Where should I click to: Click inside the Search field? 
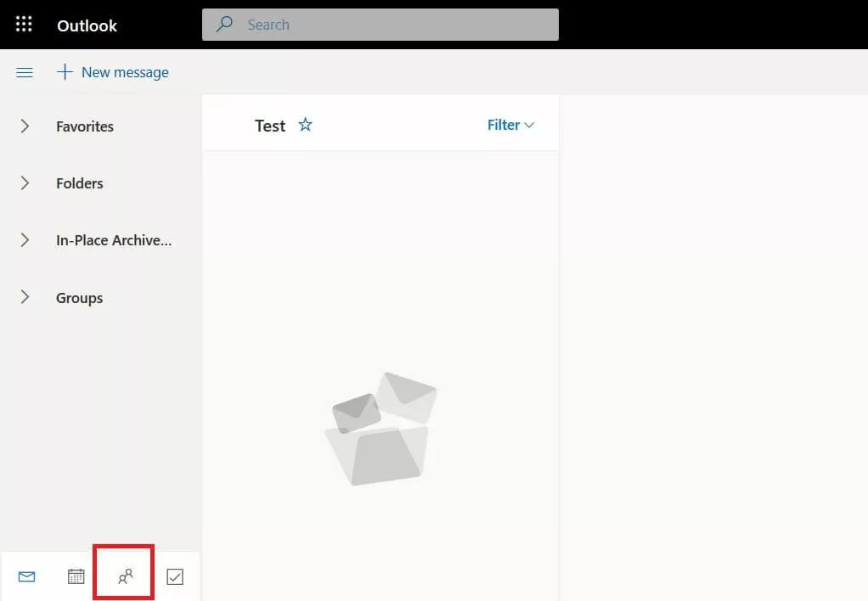(382, 25)
